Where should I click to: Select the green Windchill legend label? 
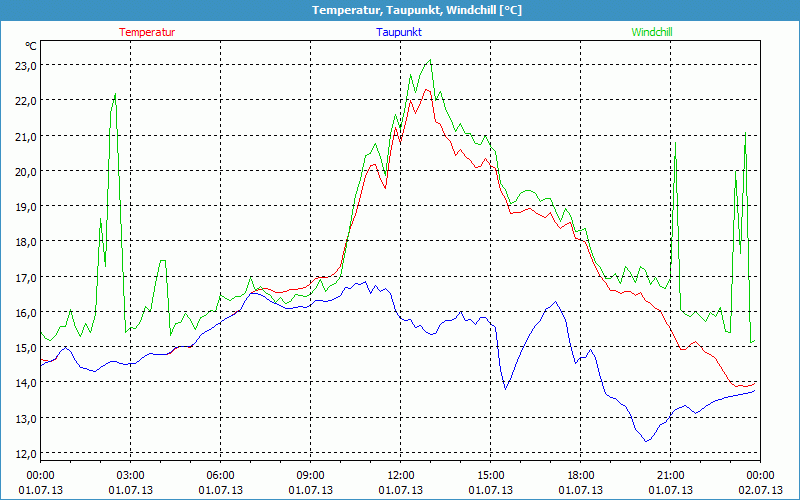click(x=652, y=32)
